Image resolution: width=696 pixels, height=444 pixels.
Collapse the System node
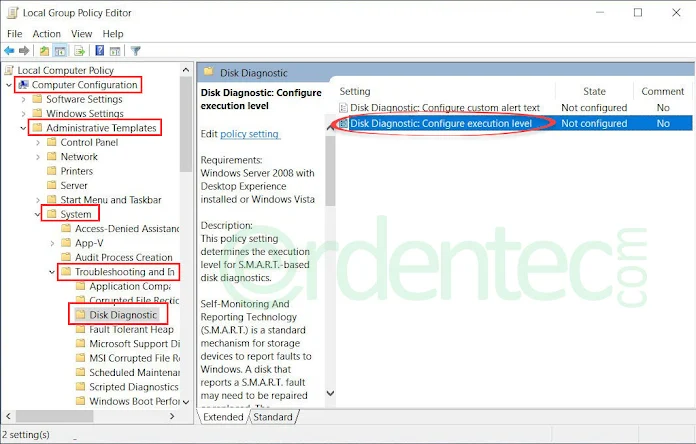[x=38, y=214]
